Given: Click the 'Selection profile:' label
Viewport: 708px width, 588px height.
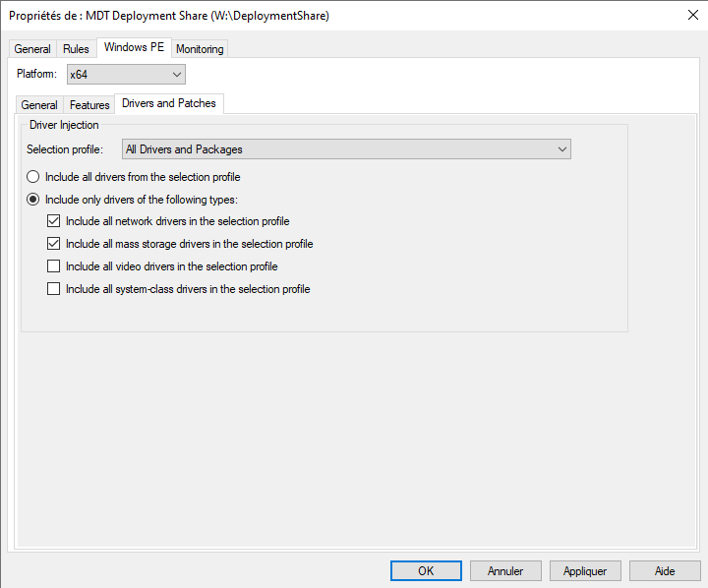Looking at the screenshot, I should click(65, 149).
